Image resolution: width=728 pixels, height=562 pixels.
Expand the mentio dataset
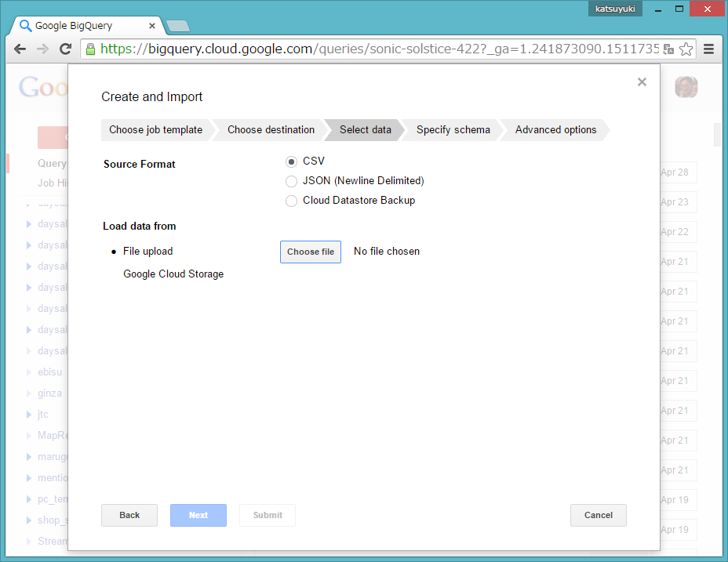[x=29, y=478]
